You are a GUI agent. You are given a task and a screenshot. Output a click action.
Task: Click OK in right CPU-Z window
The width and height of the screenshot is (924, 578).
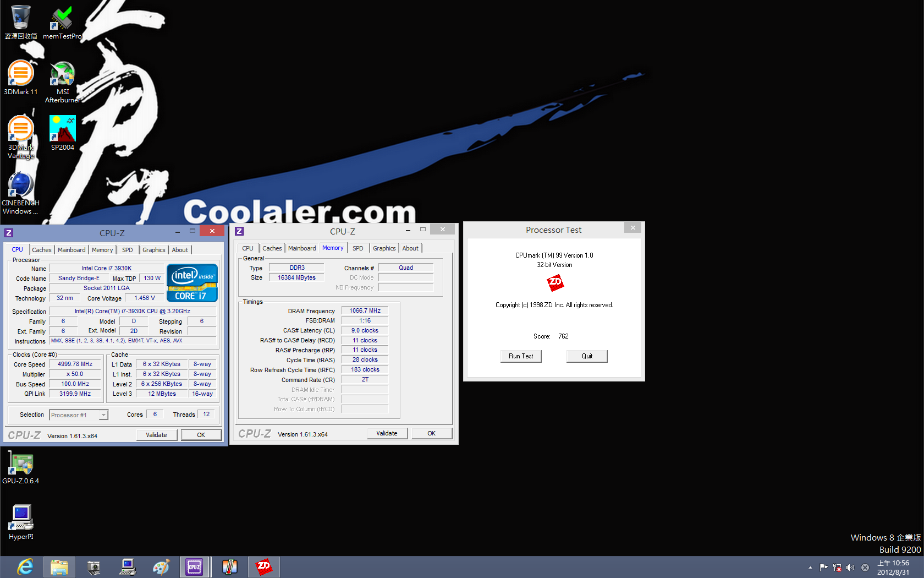432,433
